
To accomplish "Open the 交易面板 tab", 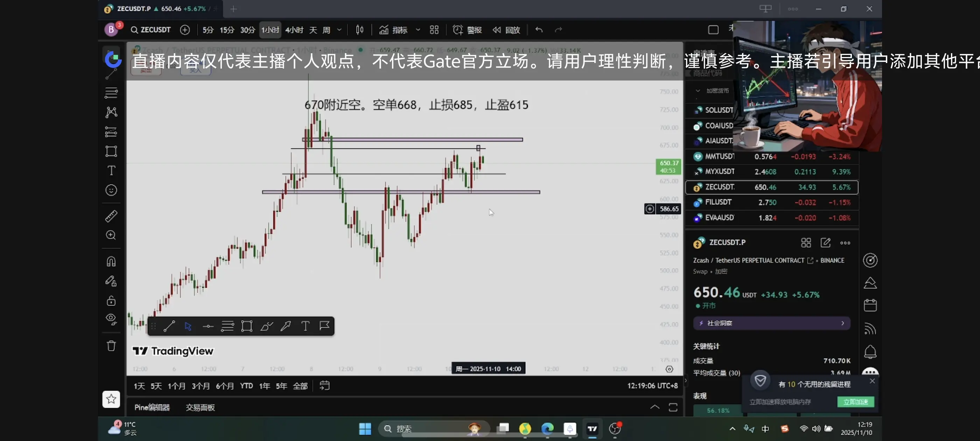I will (x=200, y=407).
